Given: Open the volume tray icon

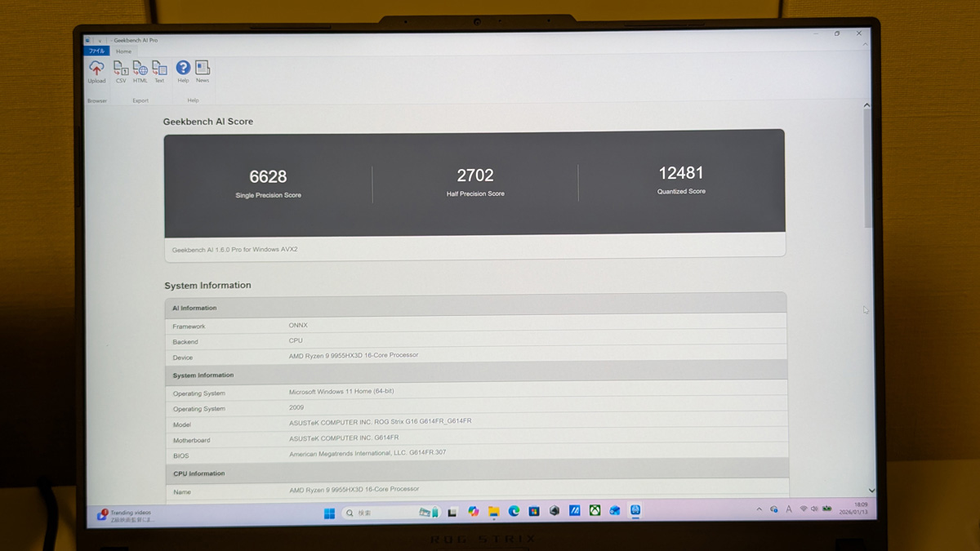Looking at the screenshot, I should 814,509.
